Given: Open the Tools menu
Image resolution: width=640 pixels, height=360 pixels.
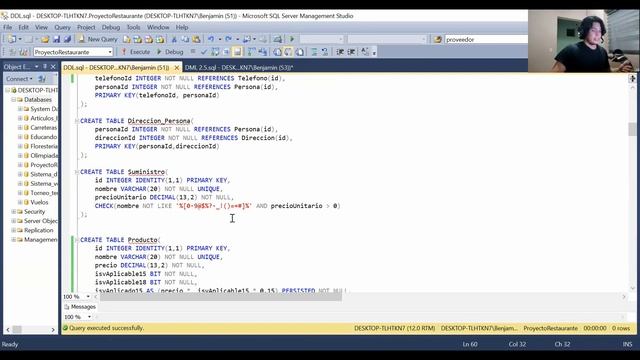Looking at the screenshot, I should pos(133,27).
